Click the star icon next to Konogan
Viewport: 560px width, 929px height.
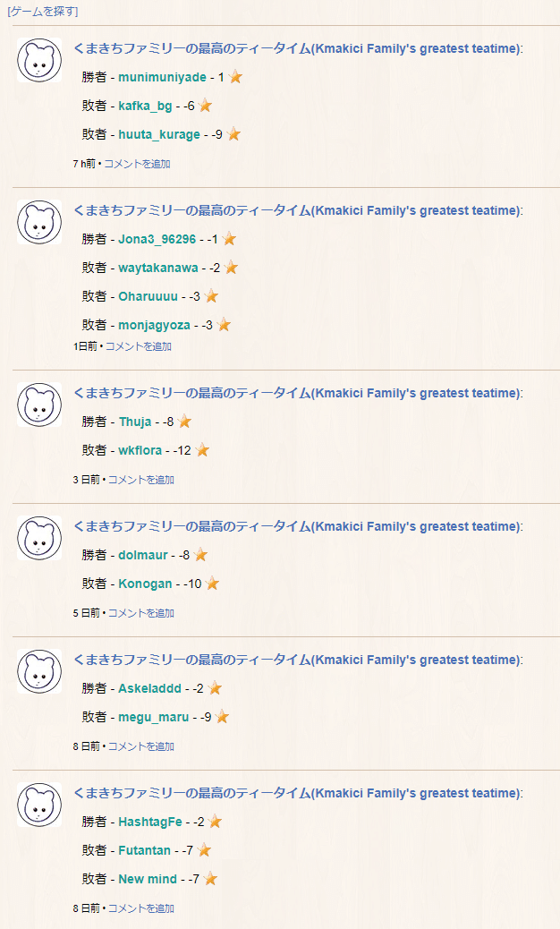tap(212, 584)
